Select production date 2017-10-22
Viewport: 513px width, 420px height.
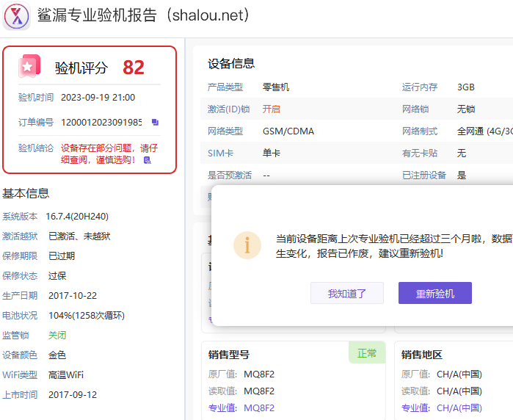(x=73, y=296)
